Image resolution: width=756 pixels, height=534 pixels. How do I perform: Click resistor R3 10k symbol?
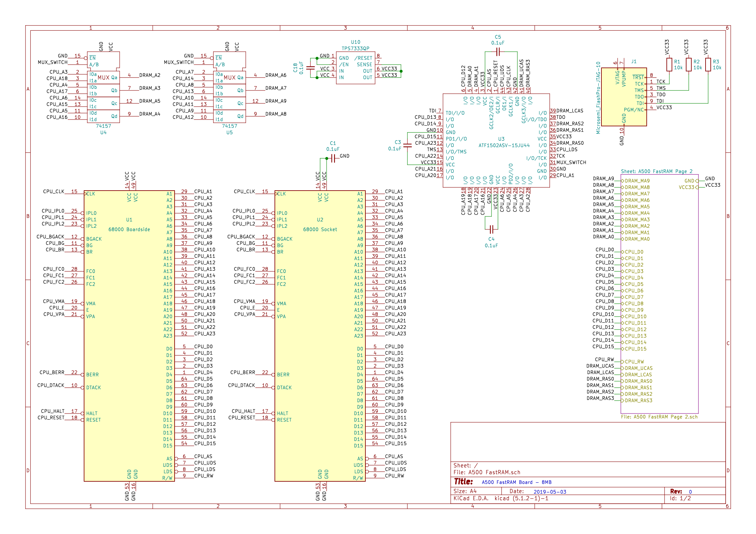pos(708,65)
